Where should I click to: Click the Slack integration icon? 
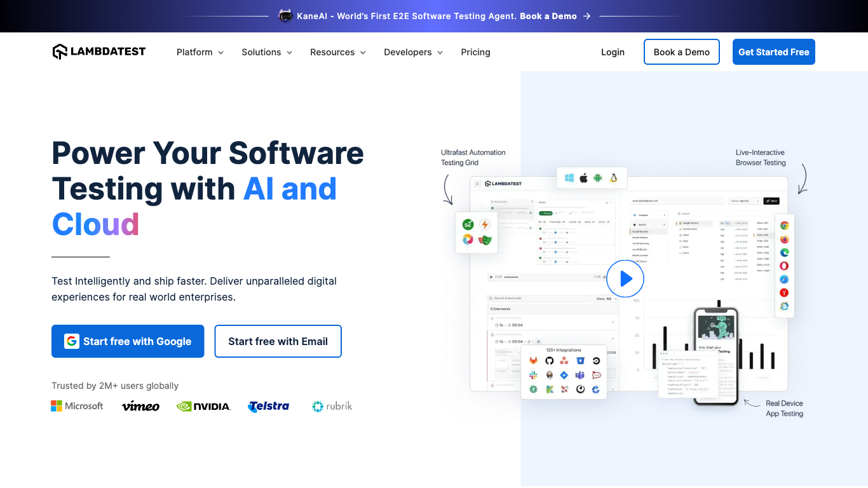[534, 375]
